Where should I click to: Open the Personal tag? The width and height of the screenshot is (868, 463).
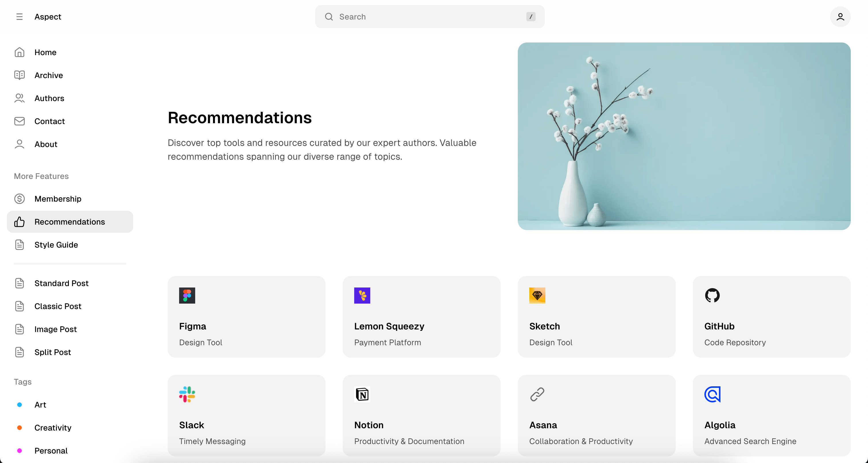51,451
